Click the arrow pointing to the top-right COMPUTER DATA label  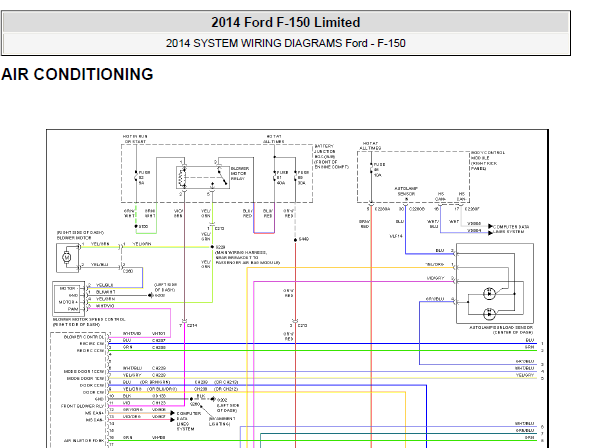(490, 227)
